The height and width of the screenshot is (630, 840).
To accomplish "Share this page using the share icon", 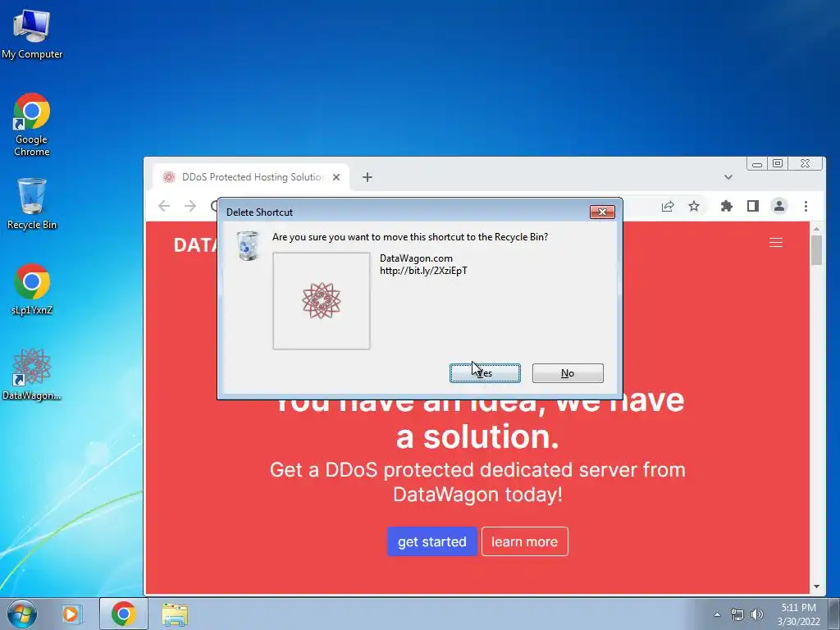I will click(668, 206).
